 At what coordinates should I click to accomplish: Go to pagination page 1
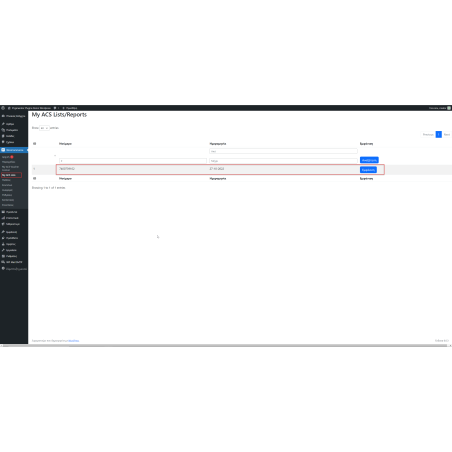pos(439,134)
